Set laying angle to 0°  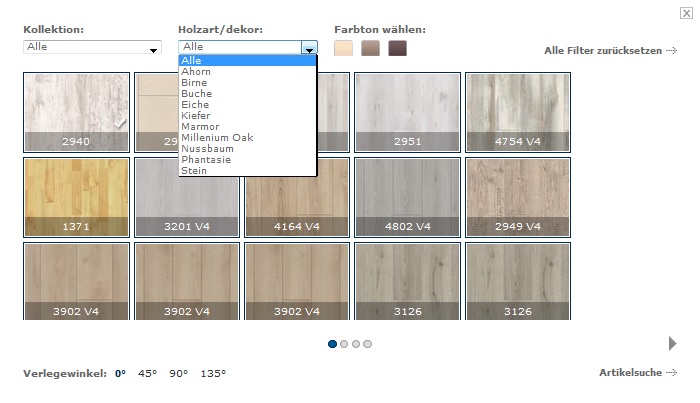click(x=120, y=374)
